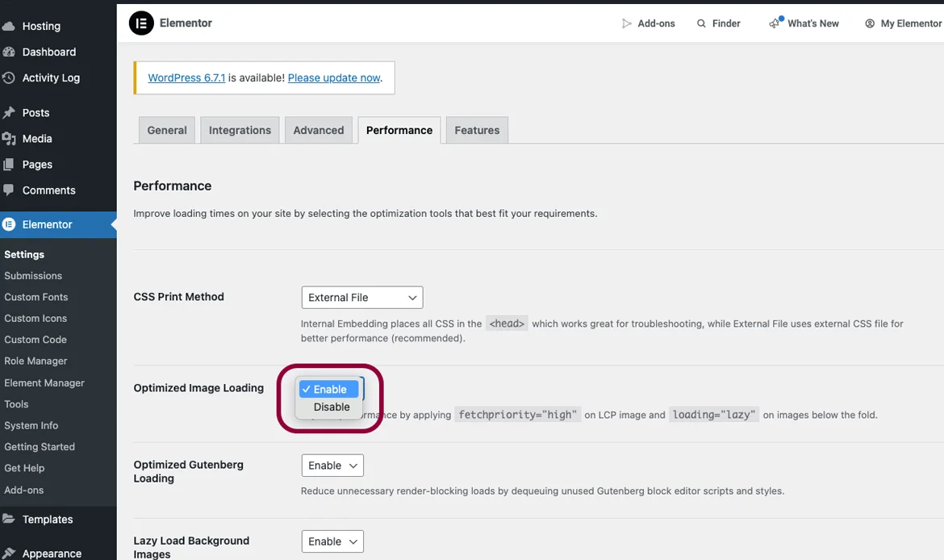
Task: Open System Info submenu item
Action: click(31, 426)
